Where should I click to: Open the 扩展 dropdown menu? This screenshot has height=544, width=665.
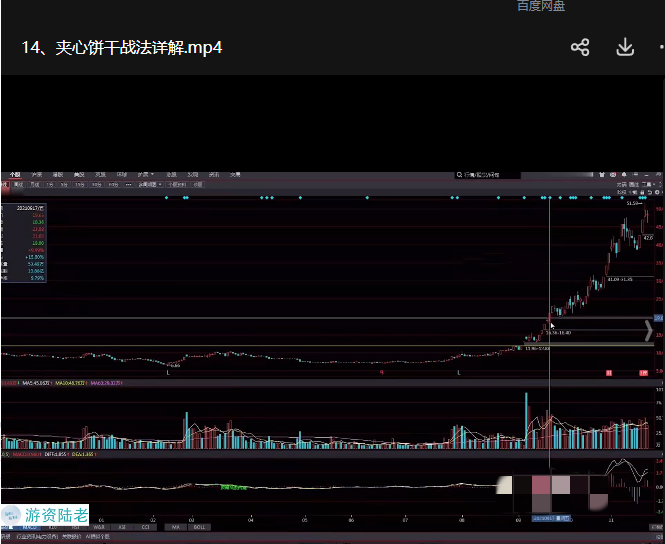(x=145, y=174)
